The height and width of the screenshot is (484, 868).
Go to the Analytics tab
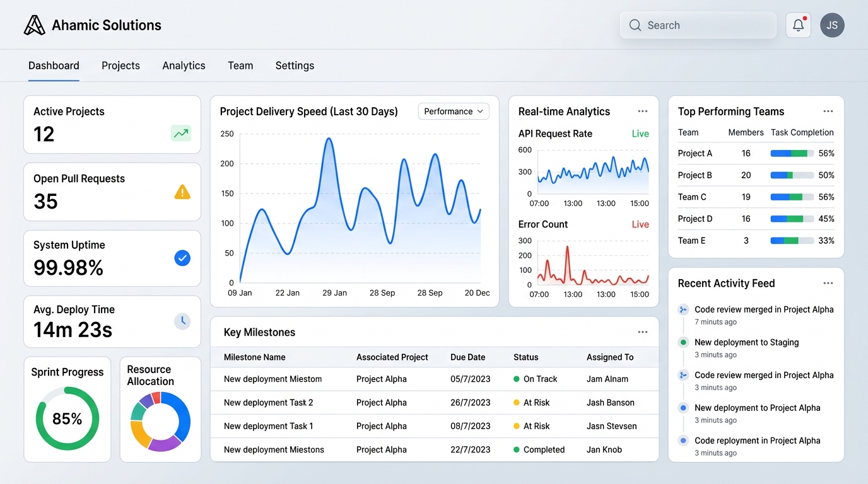tap(184, 66)
